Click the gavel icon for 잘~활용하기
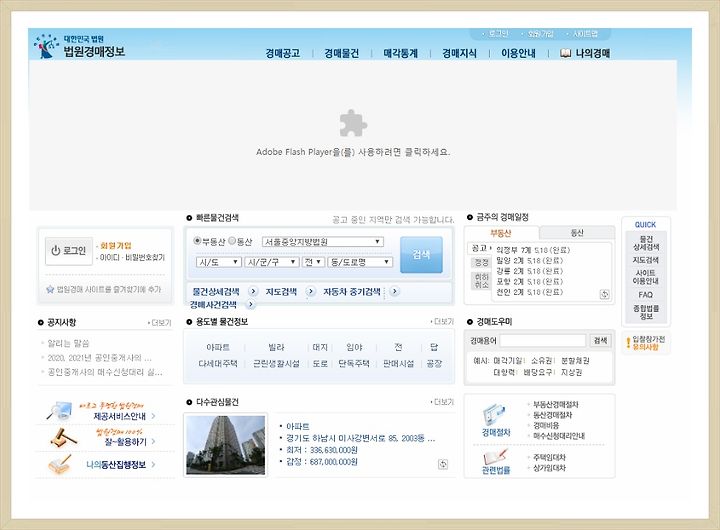This screenshot has height=530, width=720. [63, 438]
